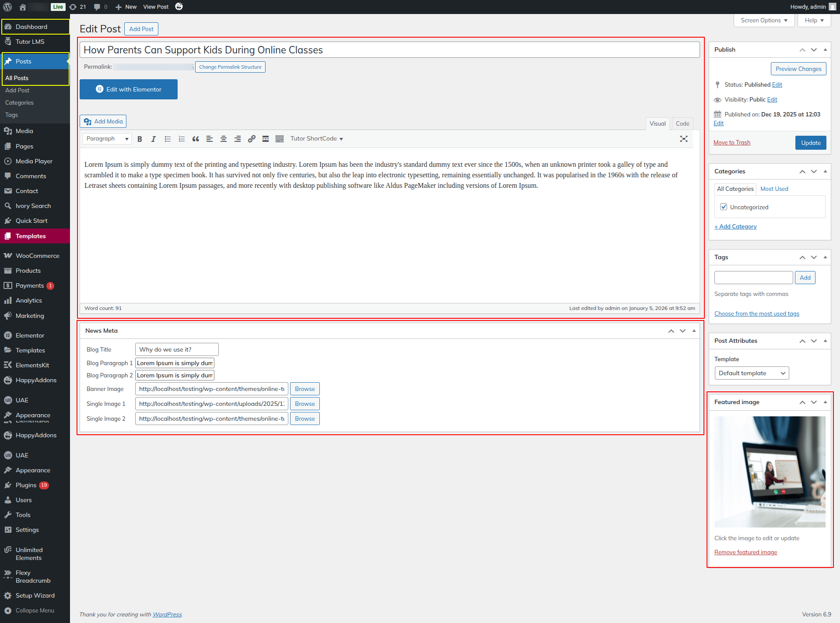The image size is (840, 623).
Task: Insert a bulleted list
Action: (168, 139)
